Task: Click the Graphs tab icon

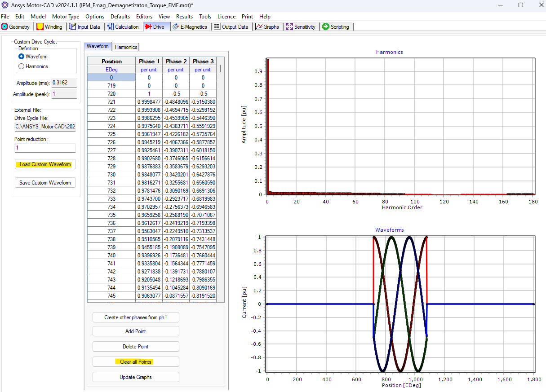Action: point(259,27)
